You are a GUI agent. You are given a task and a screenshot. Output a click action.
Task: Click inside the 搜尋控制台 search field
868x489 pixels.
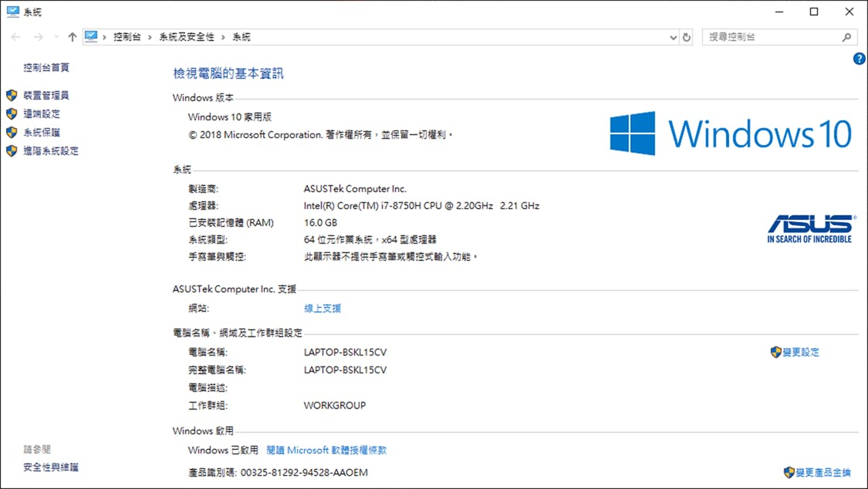click(x=764, y=35)
